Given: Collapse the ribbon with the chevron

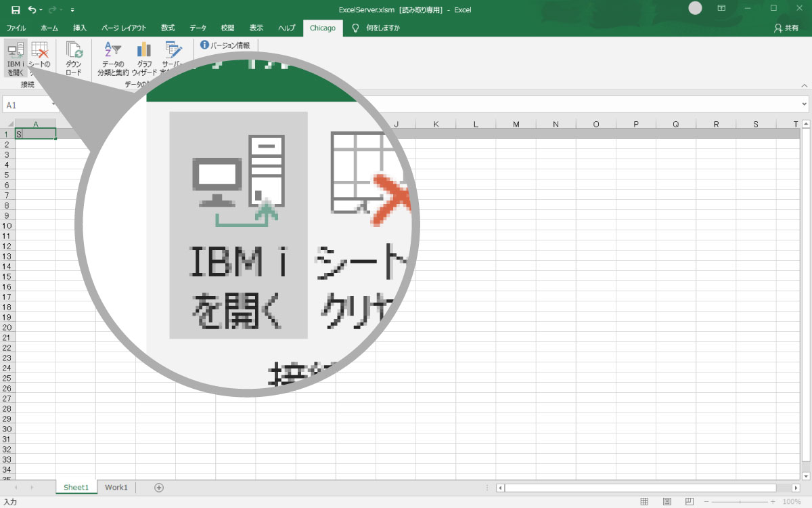Looking at the screenshot, I should [804, 85].
